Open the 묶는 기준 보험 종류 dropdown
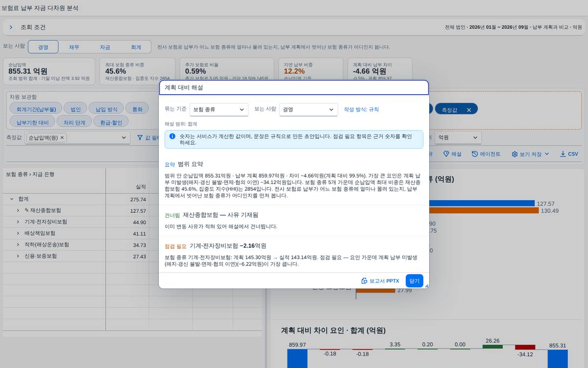 pos(219,109)
